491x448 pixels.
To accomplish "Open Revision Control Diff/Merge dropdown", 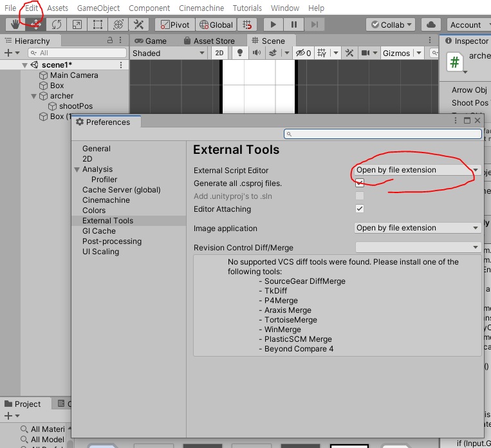I will (418, 248).
